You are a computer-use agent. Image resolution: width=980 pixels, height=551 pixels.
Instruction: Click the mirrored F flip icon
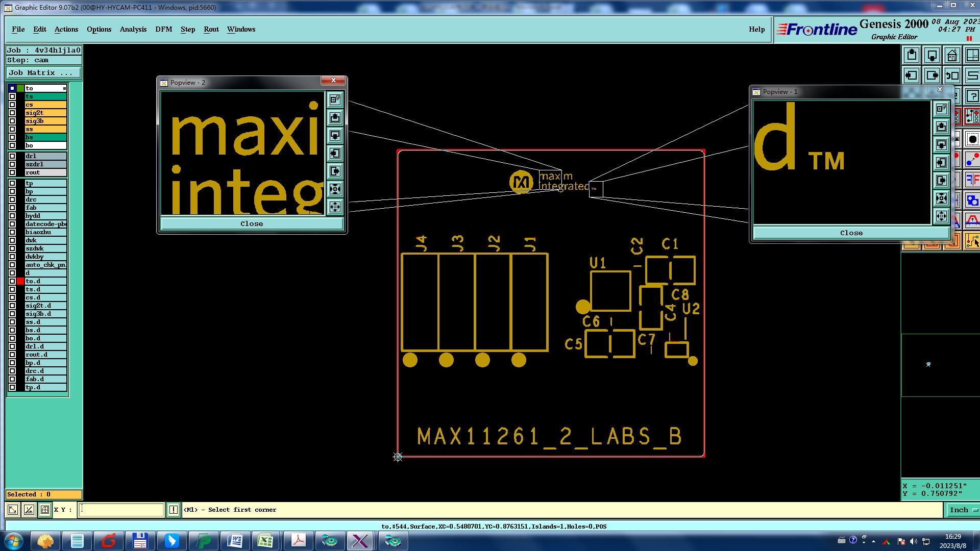tap(973, 180)
